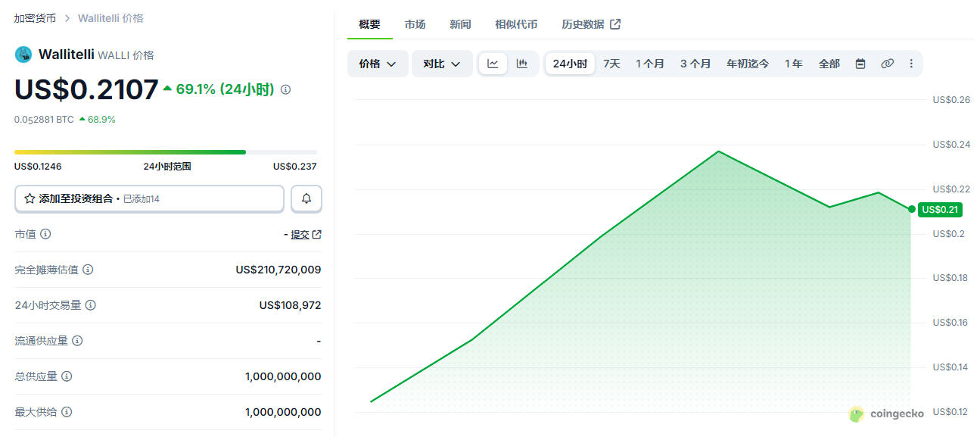Click the chart link share icon
Image resolution: width=980 pixels, height=437 pixels.
coord(888,64)
